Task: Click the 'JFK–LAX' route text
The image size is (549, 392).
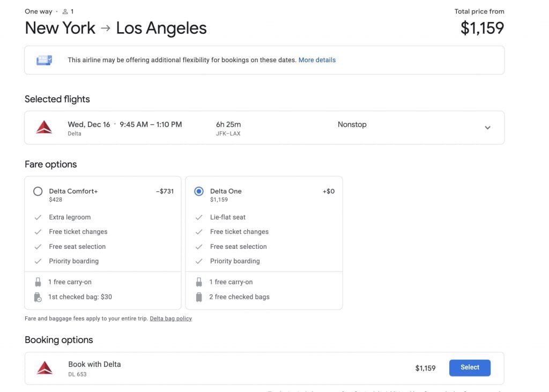Action: coord(228,134)
